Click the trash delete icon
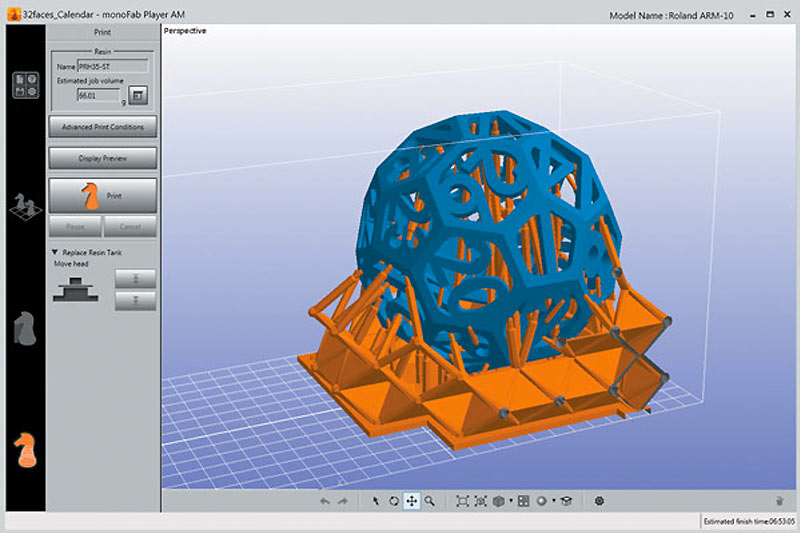Viewport: 800px width, 533px height. pyautogui.click(x=779, y=500)
